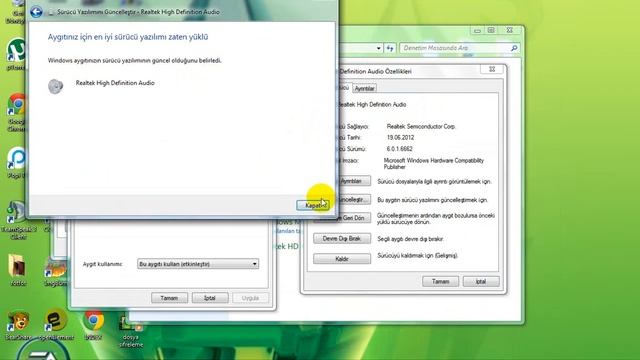
Task: Confirm with Tamam in Realtek properties dialog
Action: tap(440, 281)
